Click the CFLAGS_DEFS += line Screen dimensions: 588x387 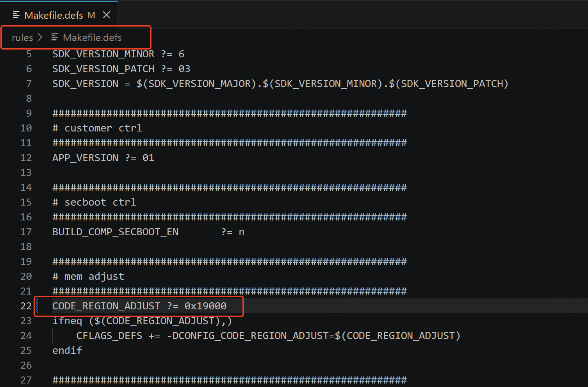click(268, 336)
